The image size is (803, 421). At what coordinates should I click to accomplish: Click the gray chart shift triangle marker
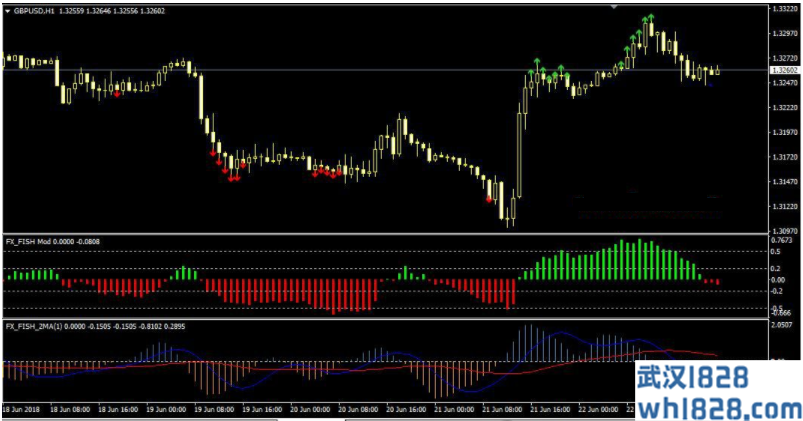[x=612, y=6]
